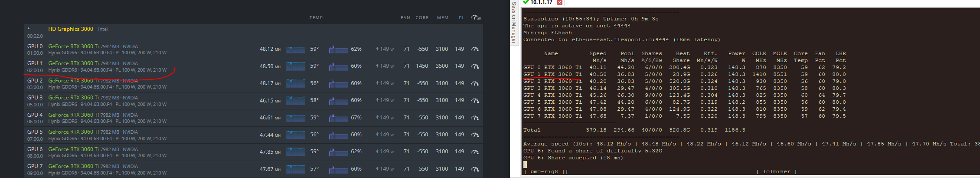The width and height of the screenshot is (980, 178).
Task: Click GPU 0 fan speed chart
Action: [338, 49]
